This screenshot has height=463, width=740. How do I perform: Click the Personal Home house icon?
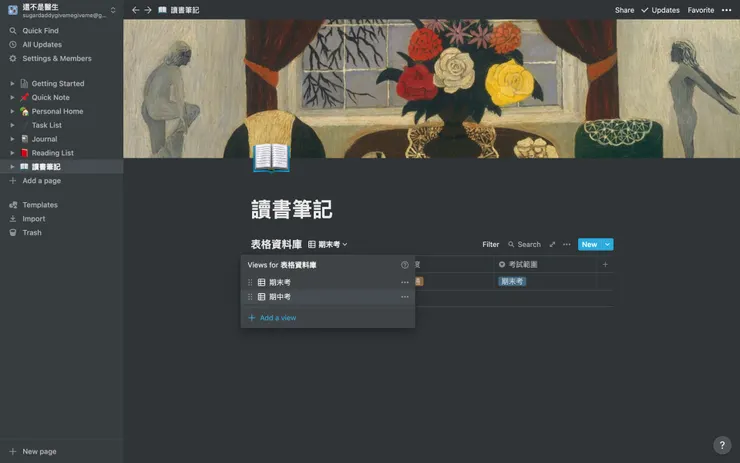click(x=24, y=111)
